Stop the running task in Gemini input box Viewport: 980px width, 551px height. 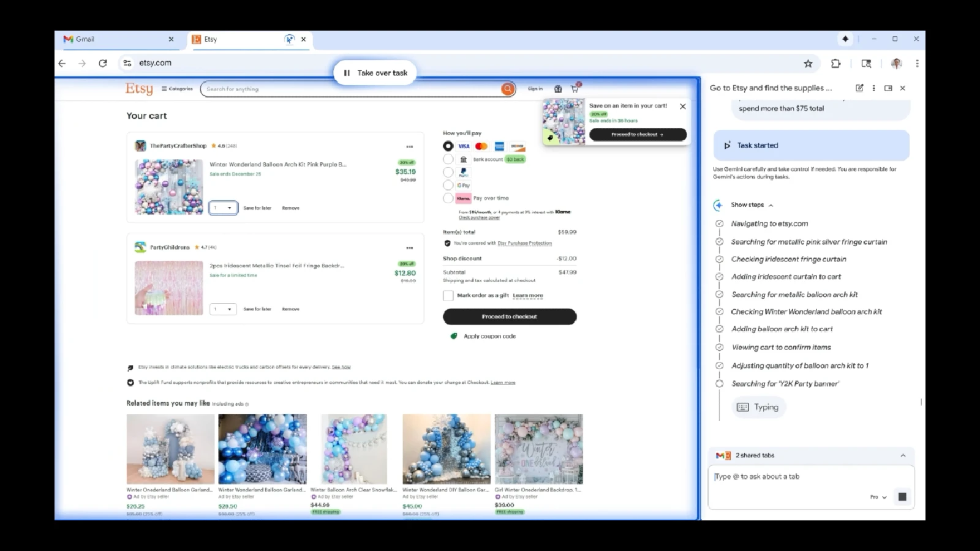coord(902,497)
